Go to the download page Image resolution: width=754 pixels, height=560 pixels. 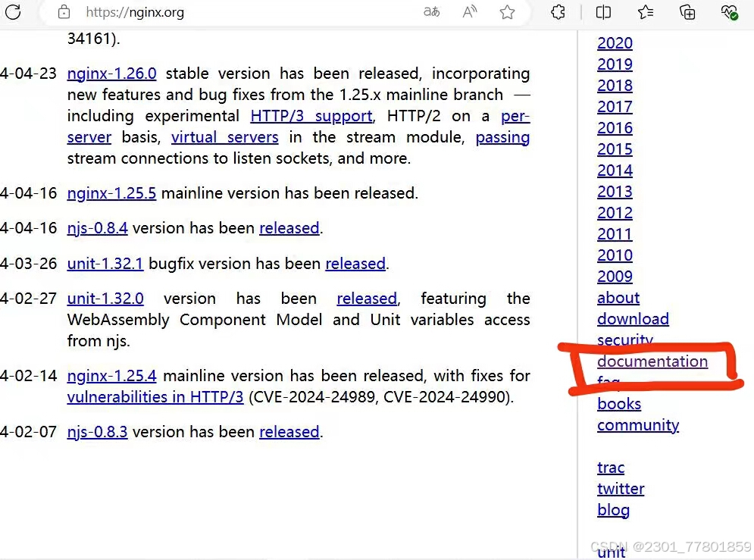pos(633,319)
